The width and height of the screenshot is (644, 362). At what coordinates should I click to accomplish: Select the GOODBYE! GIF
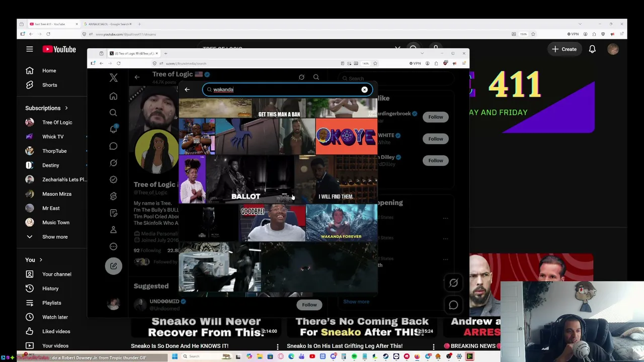(x=272, y=223)
